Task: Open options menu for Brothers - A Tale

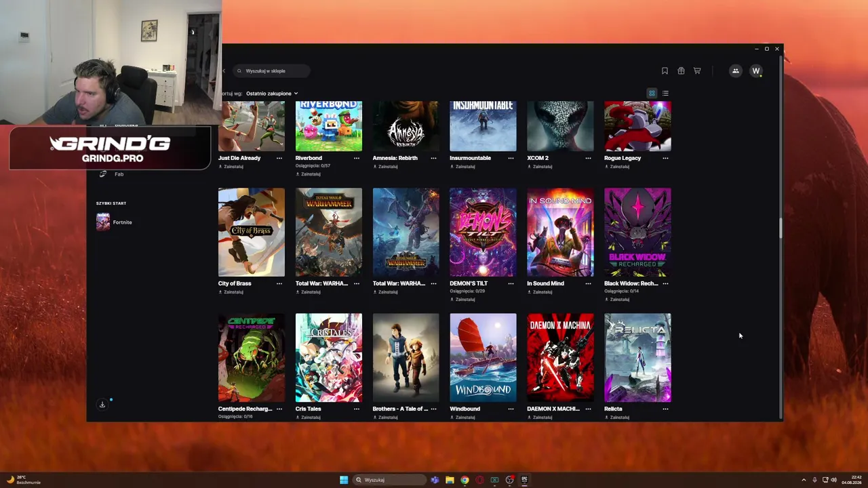Action: coord(433,409)
